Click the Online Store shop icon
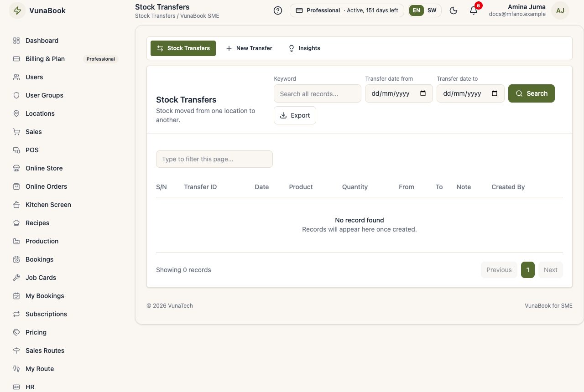584x392 pixels. pyautogui.click(x=16, y=168)
